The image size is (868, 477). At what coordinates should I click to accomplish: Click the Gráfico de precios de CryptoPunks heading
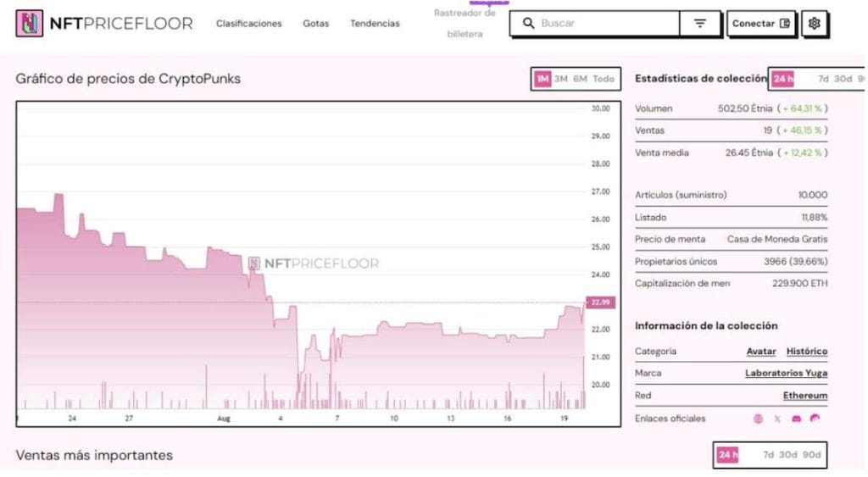(x=128, y=79)
